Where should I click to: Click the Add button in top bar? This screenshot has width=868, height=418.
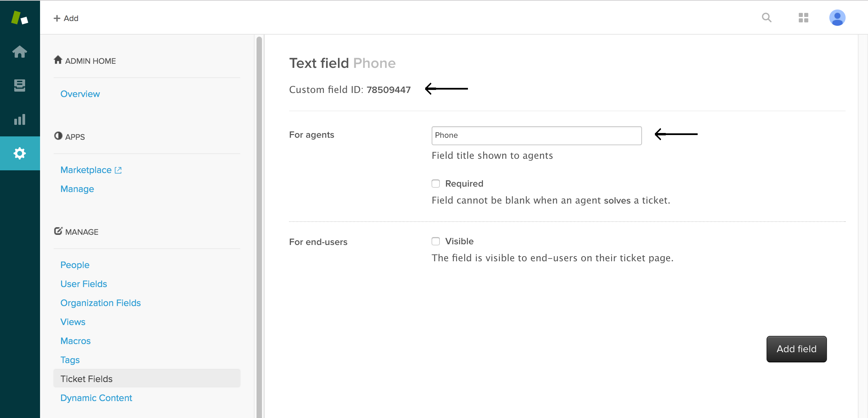[66, 18]
